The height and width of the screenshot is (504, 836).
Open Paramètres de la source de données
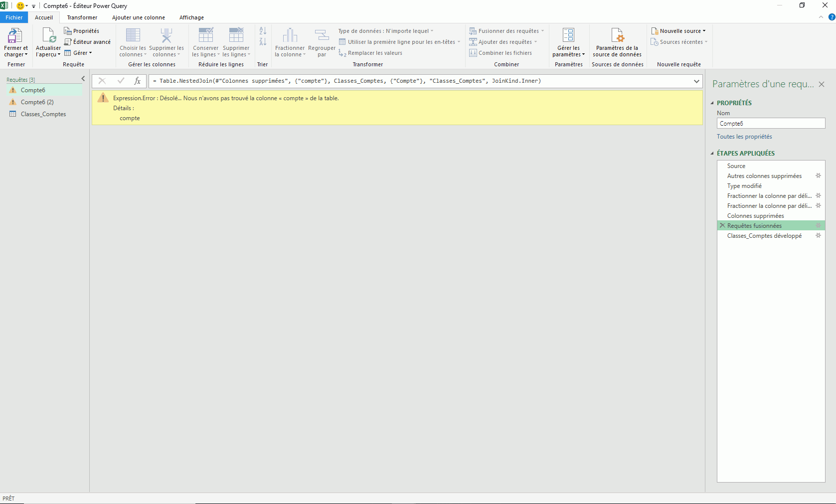(x=617, y=36)
